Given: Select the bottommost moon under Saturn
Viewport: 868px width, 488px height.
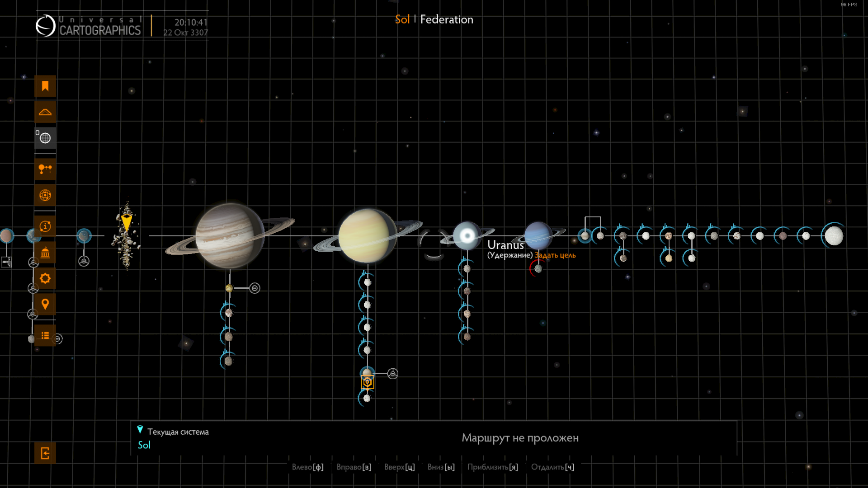Looking at the screenshot, I should pyautogui.click(x=367, y=399).
